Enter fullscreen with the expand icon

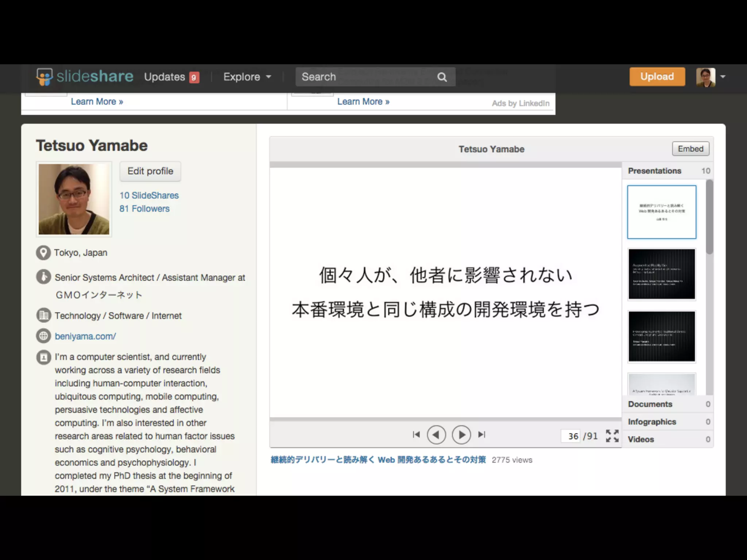(612, 436)
